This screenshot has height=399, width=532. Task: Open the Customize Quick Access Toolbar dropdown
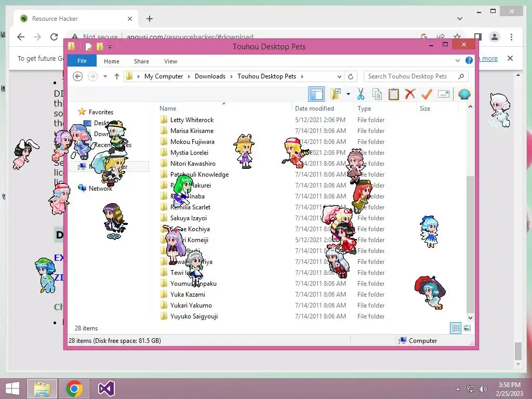110,47
